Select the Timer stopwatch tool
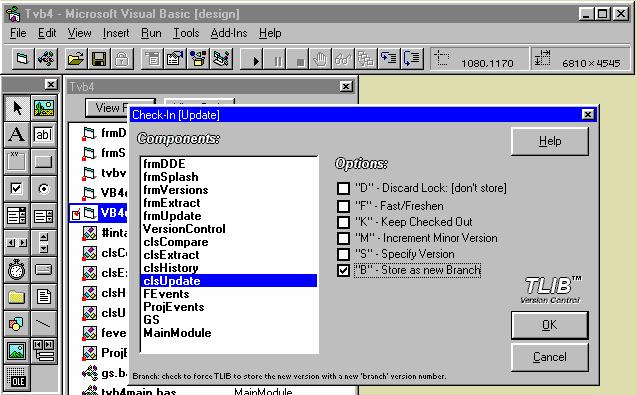Viewport: 637px width, 395px height. (17, 269)
